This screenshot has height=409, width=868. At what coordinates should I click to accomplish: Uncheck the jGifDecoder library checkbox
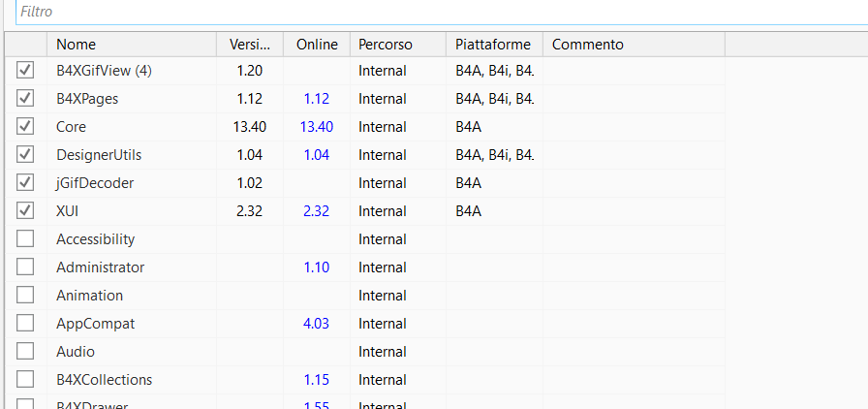(25, 182)
